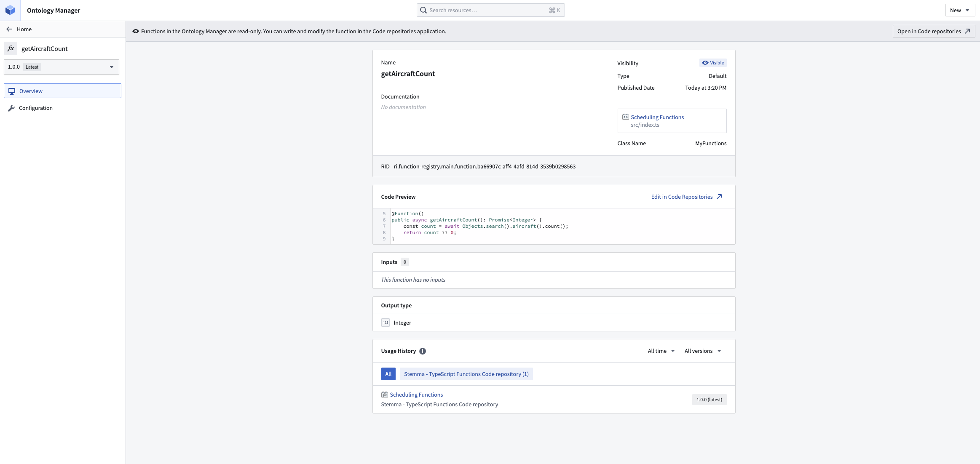Select Stemma TypeScript Functions Code repository tab
The image size is (980, 464).
pos(466,374)
